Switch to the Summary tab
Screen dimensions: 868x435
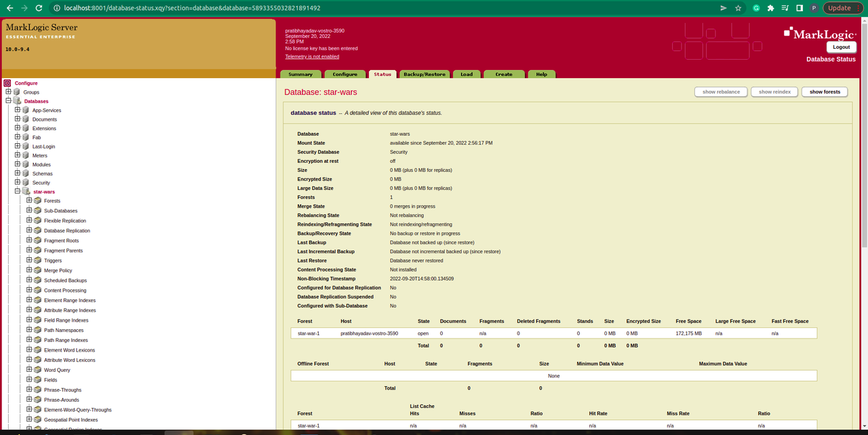click(300, 74)
